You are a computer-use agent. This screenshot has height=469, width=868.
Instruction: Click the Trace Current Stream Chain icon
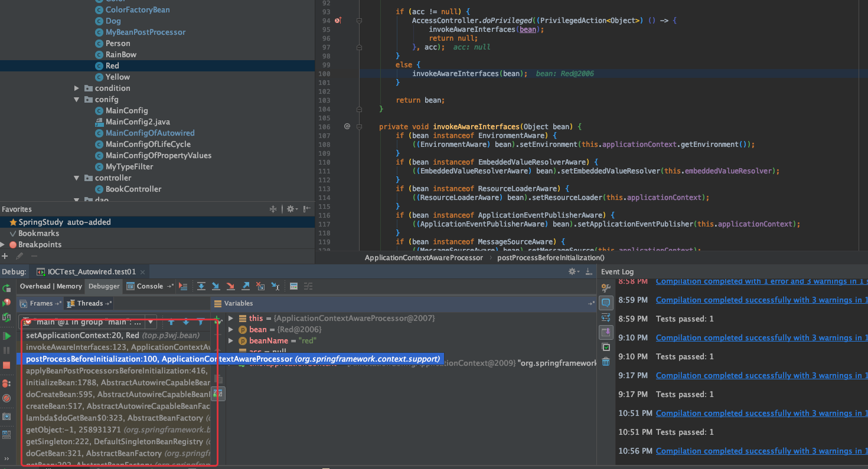tap(308, 286)
